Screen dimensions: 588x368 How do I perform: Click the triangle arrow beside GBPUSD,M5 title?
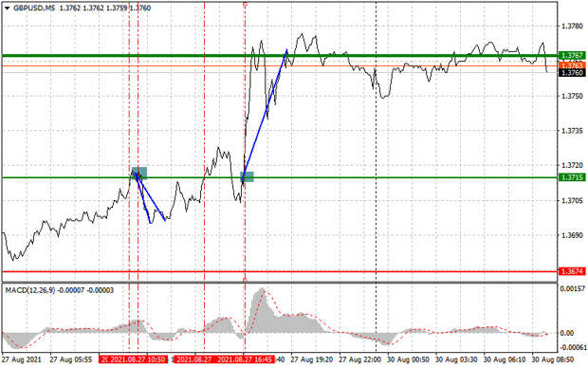(x=8, y=8)
